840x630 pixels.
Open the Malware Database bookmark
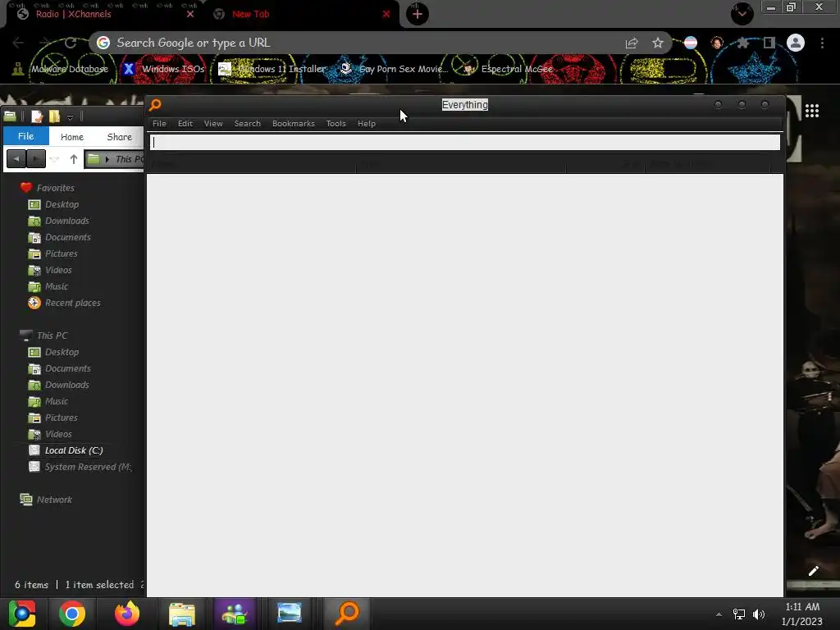coord(62,69)
